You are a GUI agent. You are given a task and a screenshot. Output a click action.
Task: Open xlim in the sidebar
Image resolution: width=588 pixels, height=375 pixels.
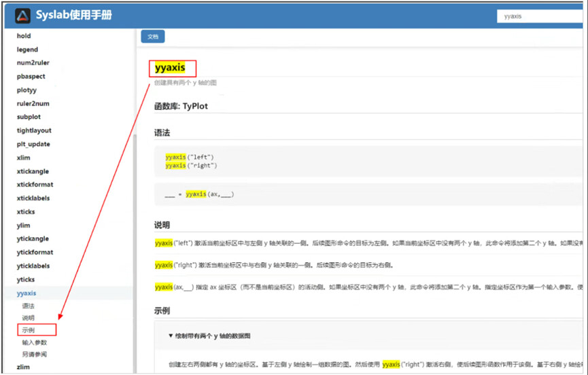pos(23,158)
